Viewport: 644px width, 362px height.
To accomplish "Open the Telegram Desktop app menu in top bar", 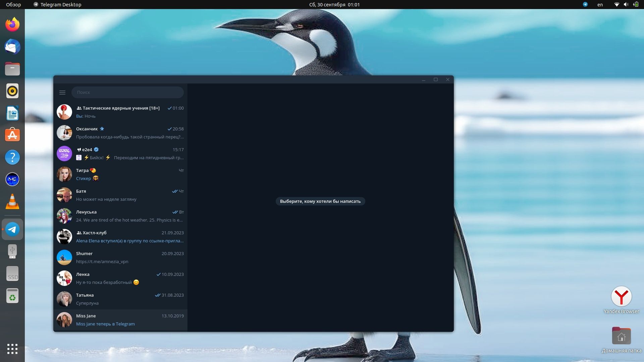I will tap(57, 5).
